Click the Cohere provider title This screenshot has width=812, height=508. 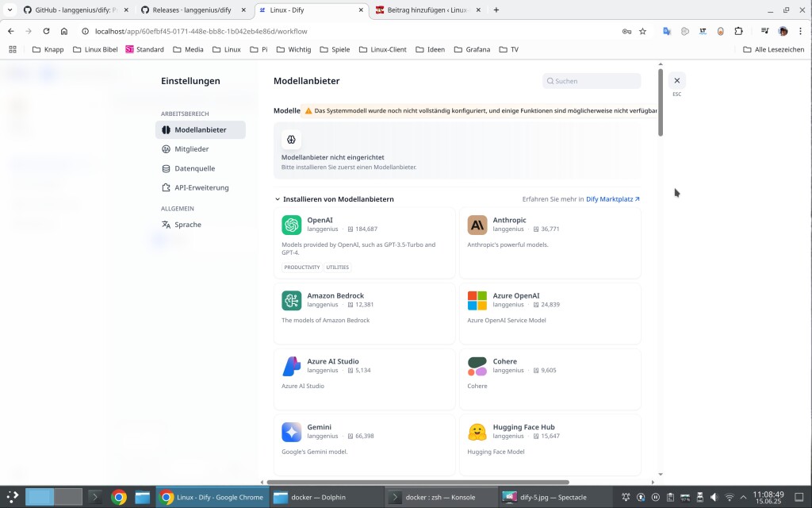click(505, 361)
